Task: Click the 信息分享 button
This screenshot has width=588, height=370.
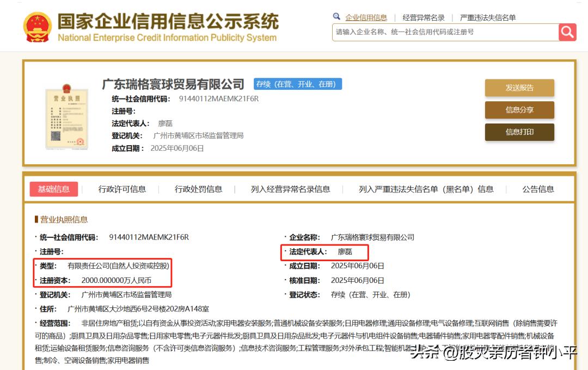Action: coord(519,109)
